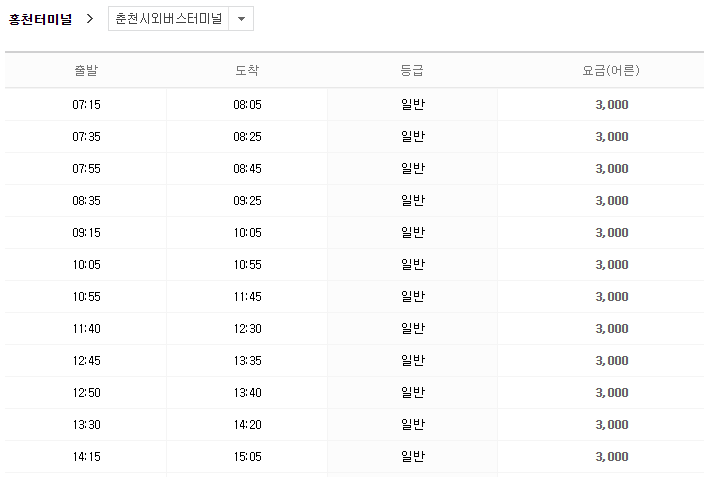704x477 pixels.
Task: Click the 홍천터미널 departure terminal label
Action: point(40,20)
